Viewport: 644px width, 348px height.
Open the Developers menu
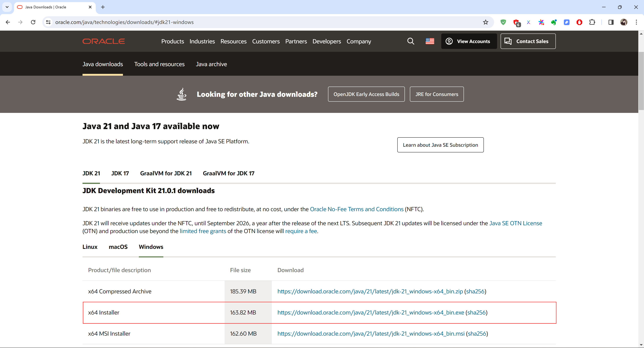(x=327, y=41)
